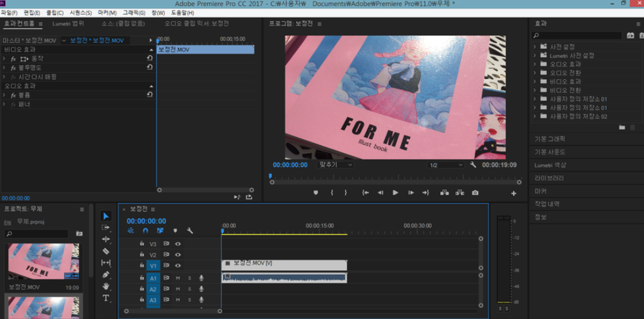Open the Lumetri 색상 panel
The width and height of the screenshot is (644, 319).
click(x=550, y=165)
